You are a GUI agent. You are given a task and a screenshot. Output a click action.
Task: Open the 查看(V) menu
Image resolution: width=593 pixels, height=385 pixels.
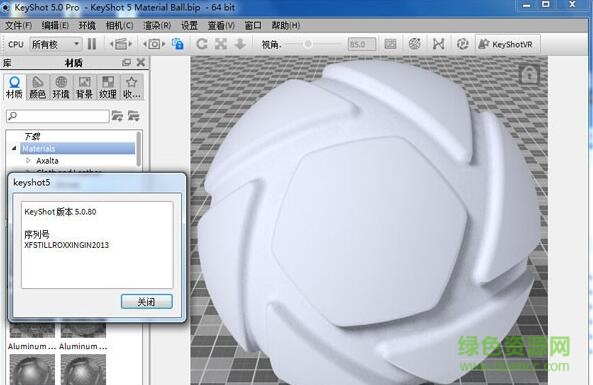(x=221, y=25)
